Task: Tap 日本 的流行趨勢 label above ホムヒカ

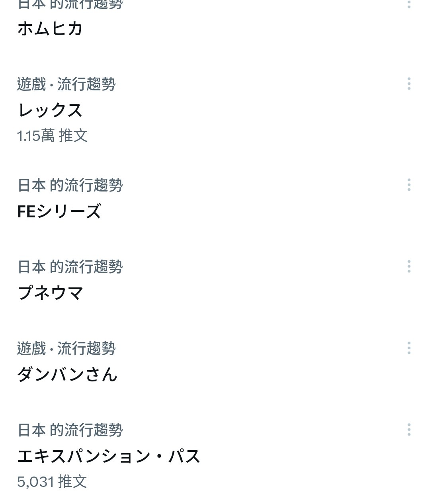Action: click(x=70, y=4)
